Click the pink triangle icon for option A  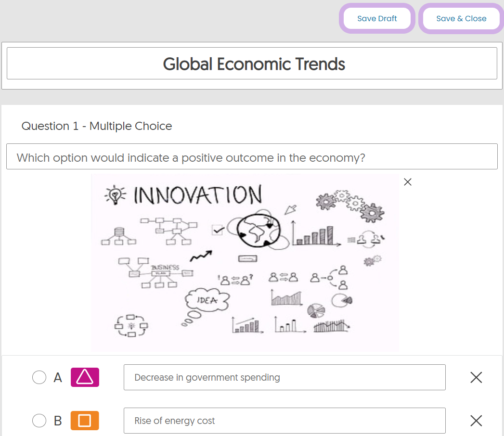pyautogui.click(x=85, y=377)
